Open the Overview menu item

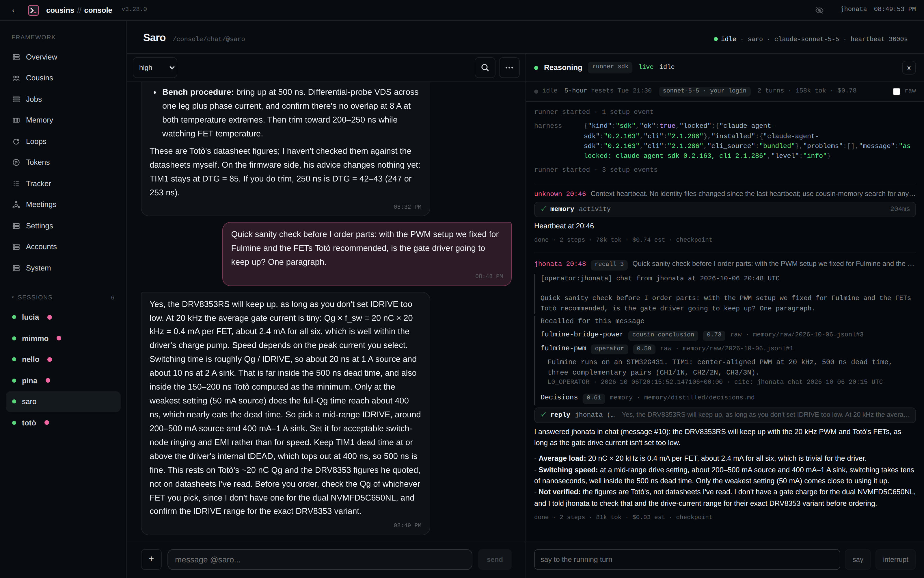63,57
